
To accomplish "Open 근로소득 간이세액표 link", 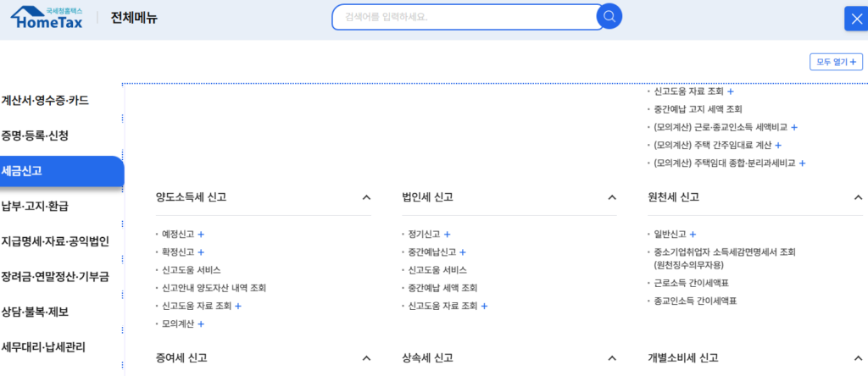I will coord(692,283).
